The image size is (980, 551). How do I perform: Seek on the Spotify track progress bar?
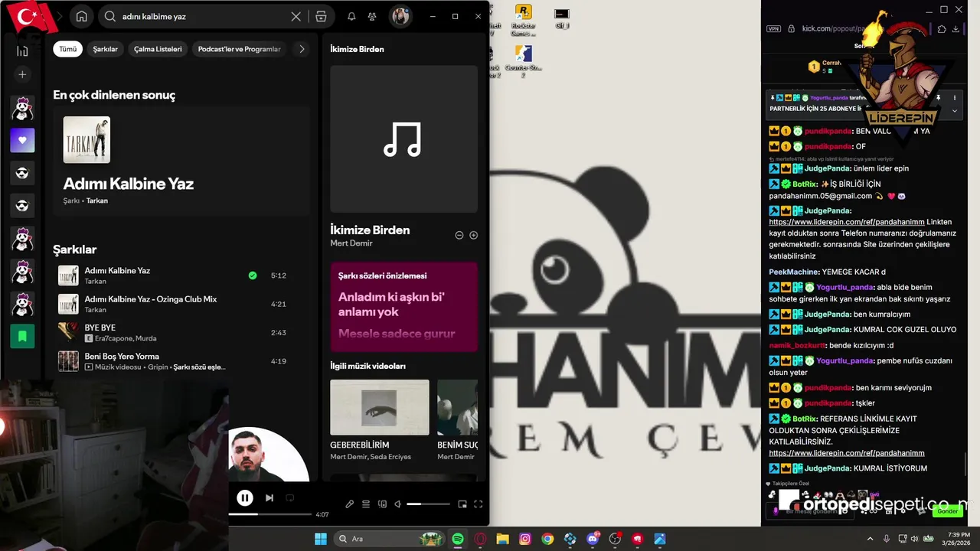pos(270,514)
